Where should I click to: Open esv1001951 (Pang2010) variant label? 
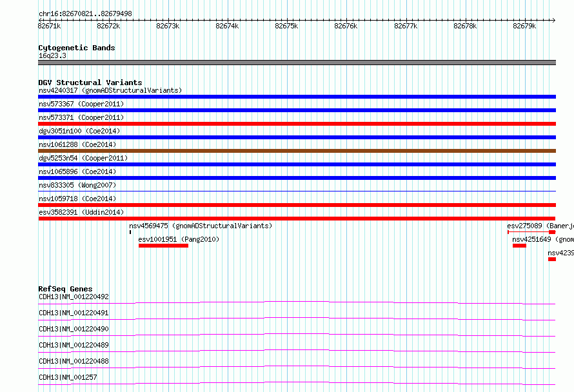coord(179,239)
